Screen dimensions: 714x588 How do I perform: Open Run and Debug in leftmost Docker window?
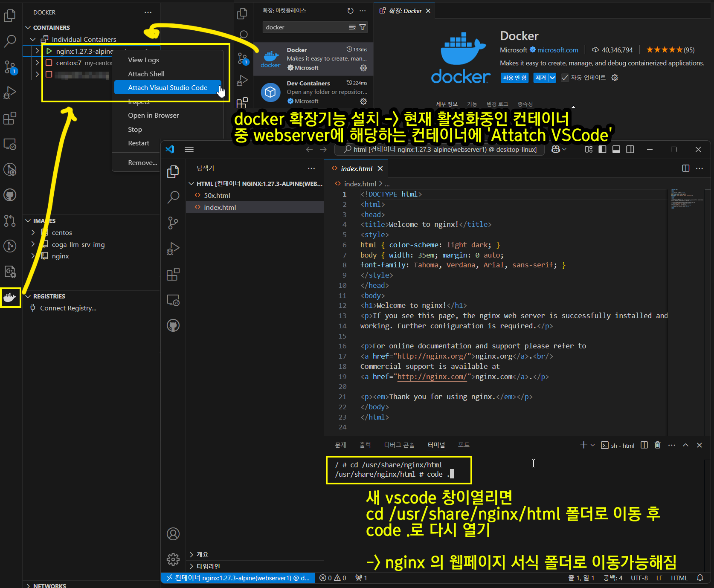coord(10,93)
